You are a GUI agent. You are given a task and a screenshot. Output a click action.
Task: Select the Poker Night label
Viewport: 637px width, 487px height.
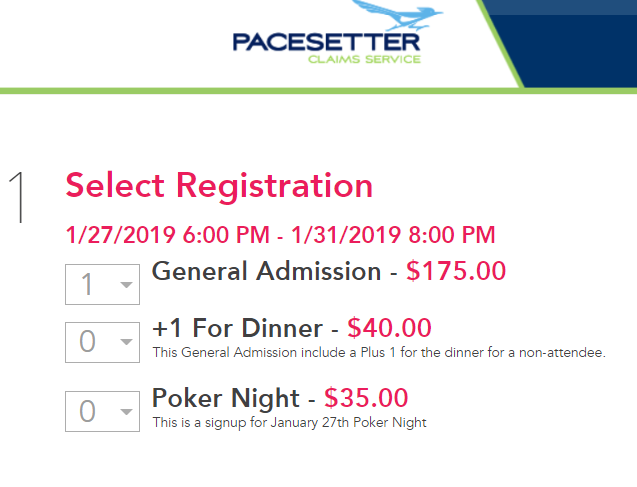click(225, 398)
